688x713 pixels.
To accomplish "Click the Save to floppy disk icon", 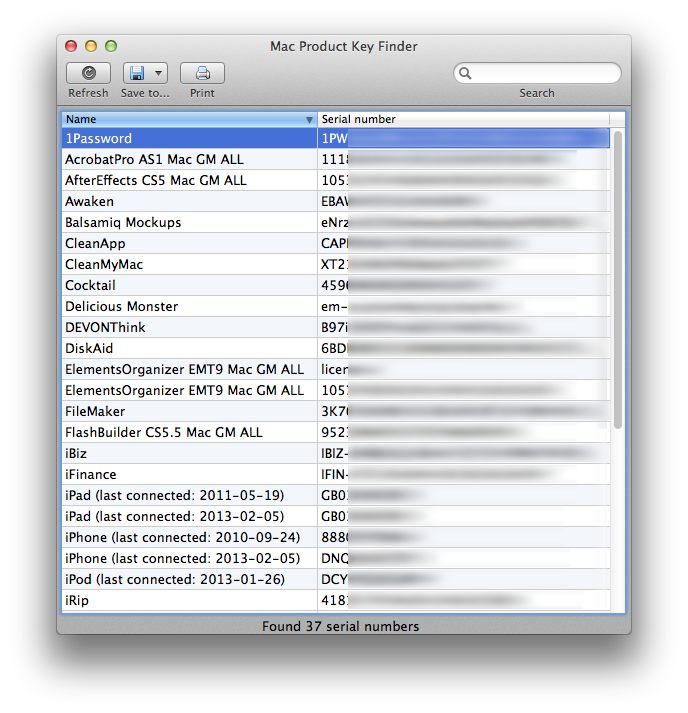I will (x=137, y=73).
